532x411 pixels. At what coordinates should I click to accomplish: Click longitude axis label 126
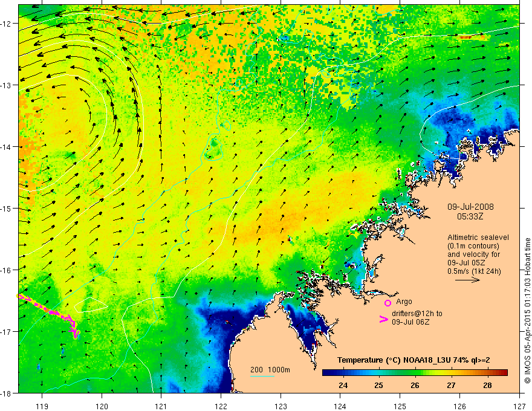[x=459, y=407]
